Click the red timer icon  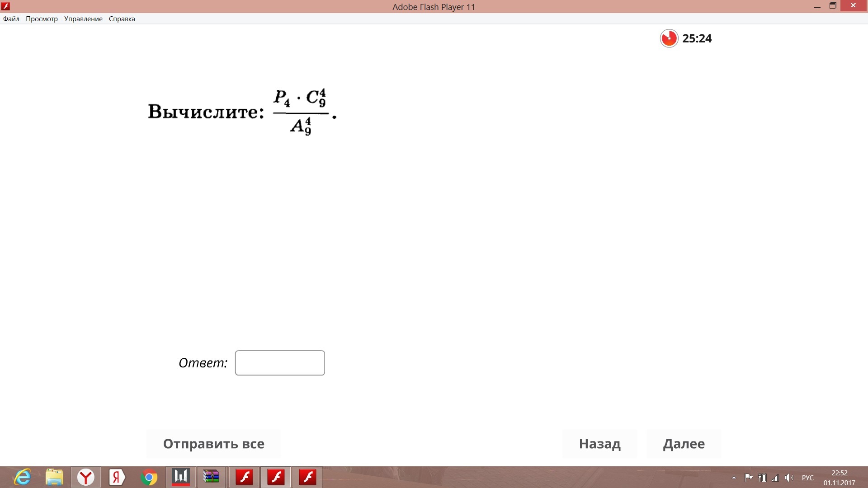(669, 38)
